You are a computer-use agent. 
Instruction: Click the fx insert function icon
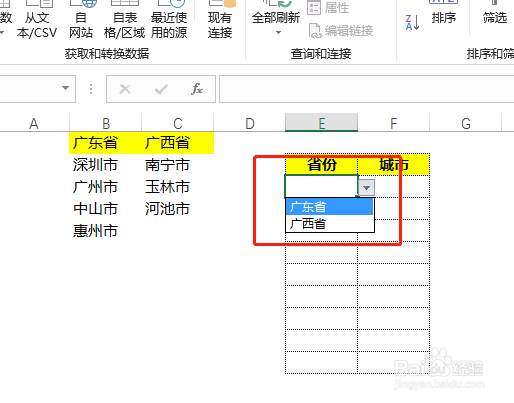pos(197,89)
